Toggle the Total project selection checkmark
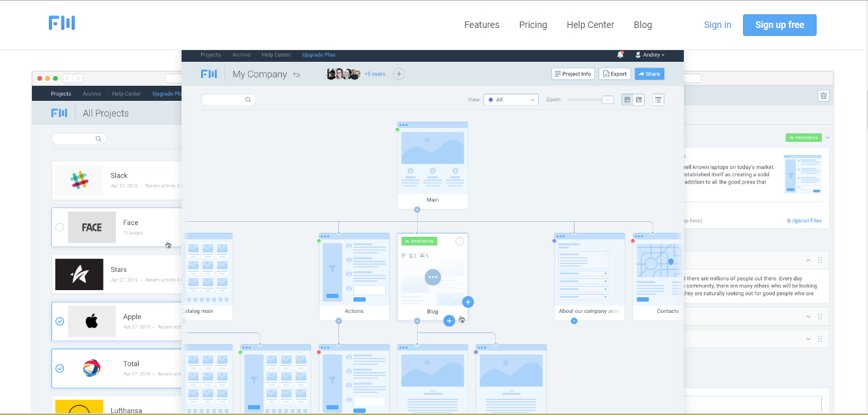The width and height of the screenshot is (868, 415). [x=59, y=368]
